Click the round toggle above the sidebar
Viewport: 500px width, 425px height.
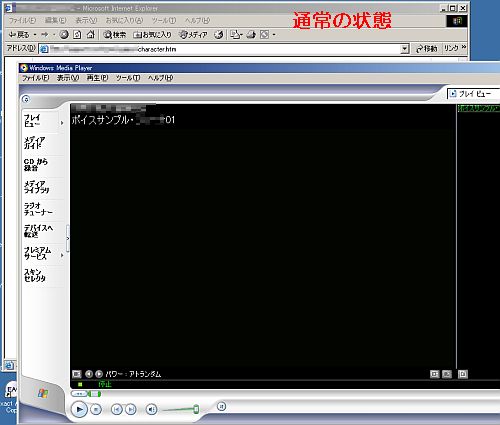point(26,99)
